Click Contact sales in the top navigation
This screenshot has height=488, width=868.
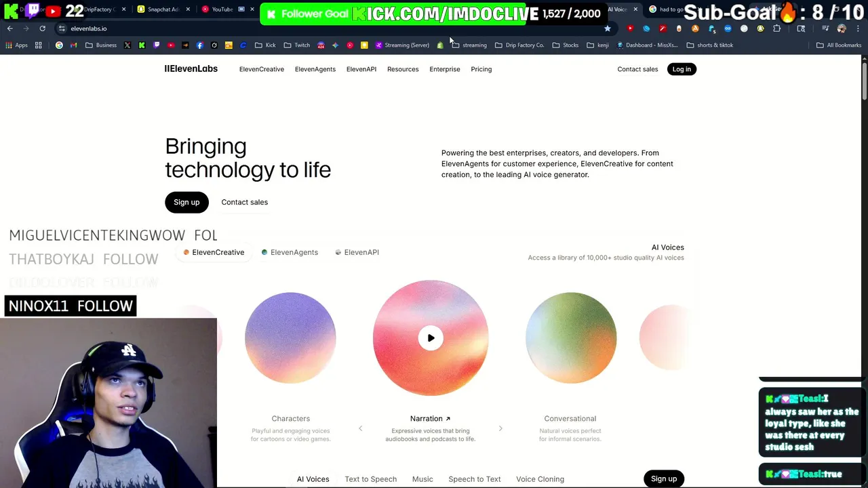coord(637,69)
